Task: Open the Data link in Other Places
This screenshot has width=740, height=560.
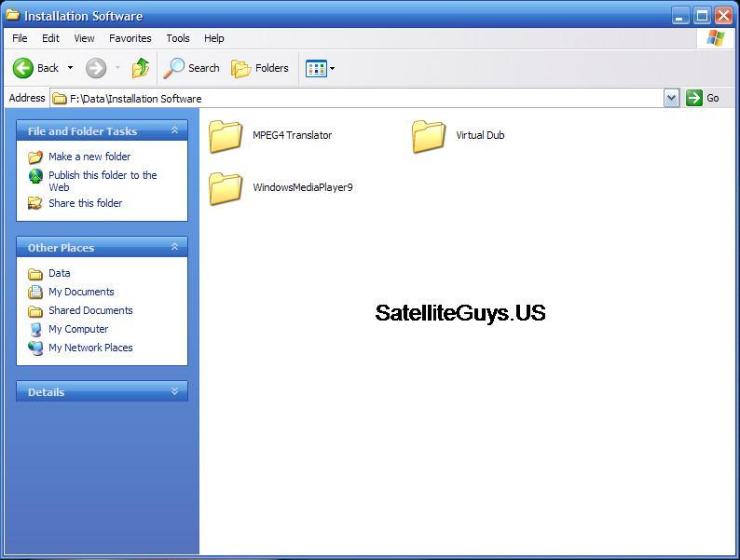Action: point(60,273)
